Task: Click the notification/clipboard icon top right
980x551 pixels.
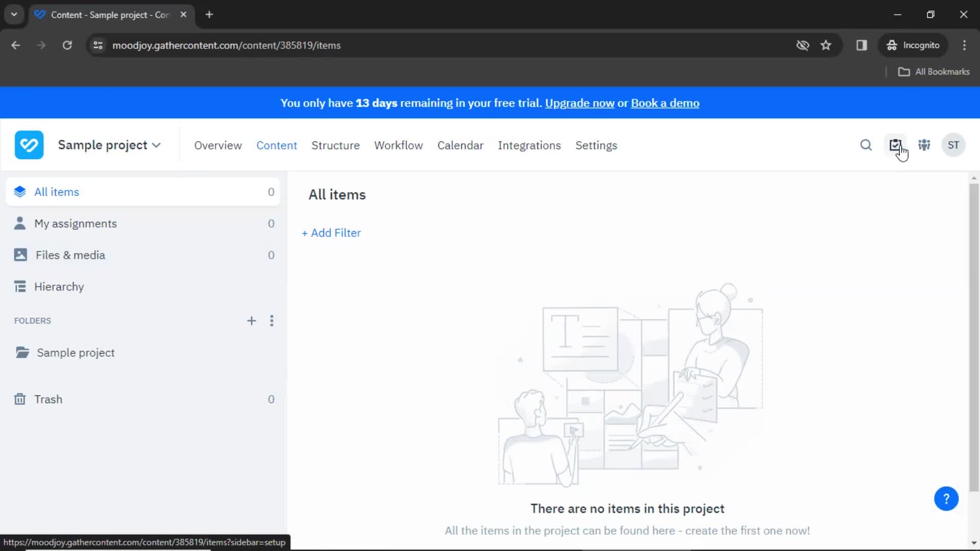Action: click(895, 145)
